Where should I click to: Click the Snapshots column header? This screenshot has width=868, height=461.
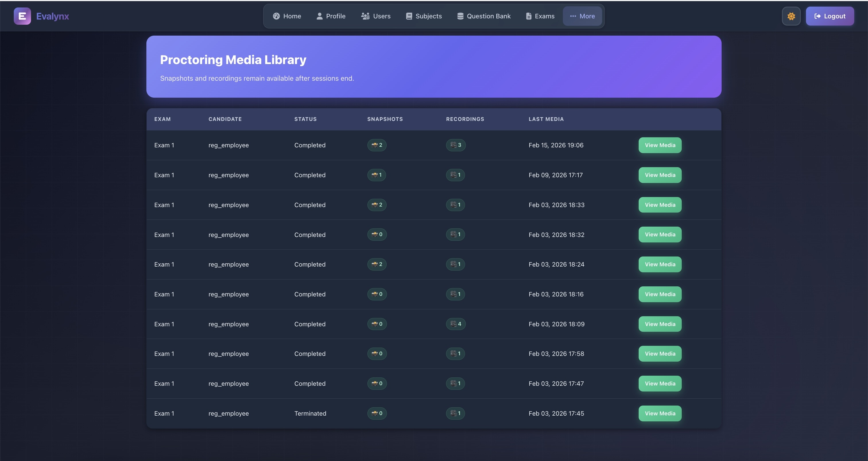click(385, 119)
